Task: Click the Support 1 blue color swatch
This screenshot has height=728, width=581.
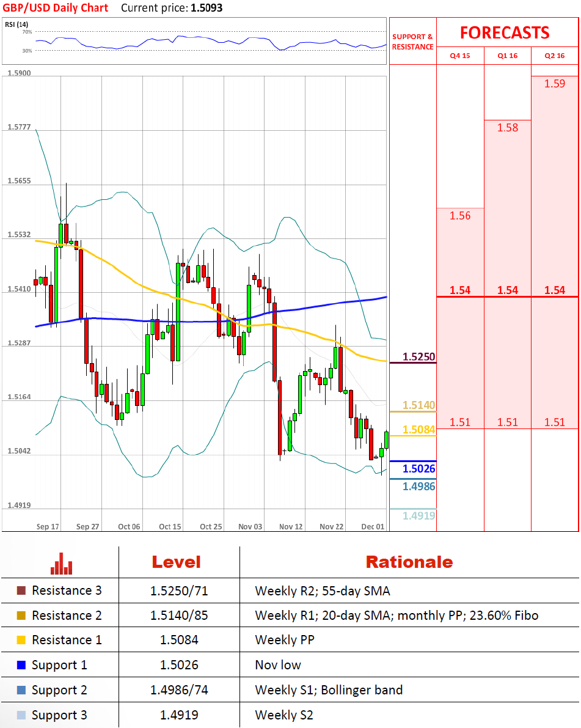Action: [x=21, y=665]
